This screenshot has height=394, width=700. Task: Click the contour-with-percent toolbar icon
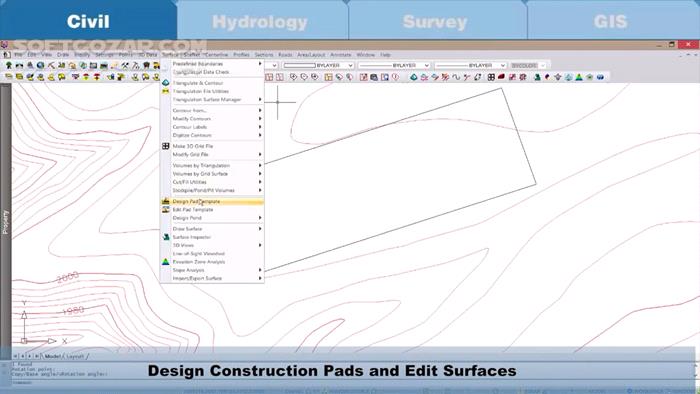[445, 77]
